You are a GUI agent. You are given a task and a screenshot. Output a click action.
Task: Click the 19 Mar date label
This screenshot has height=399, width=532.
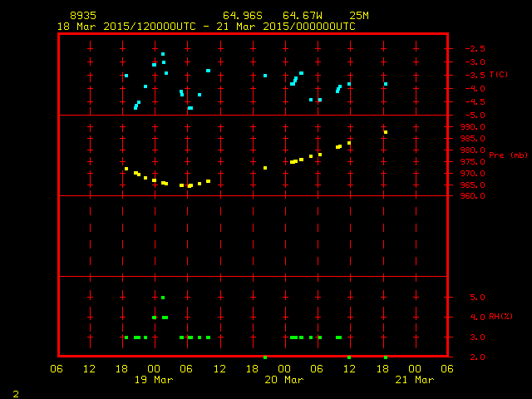(154, 380)
